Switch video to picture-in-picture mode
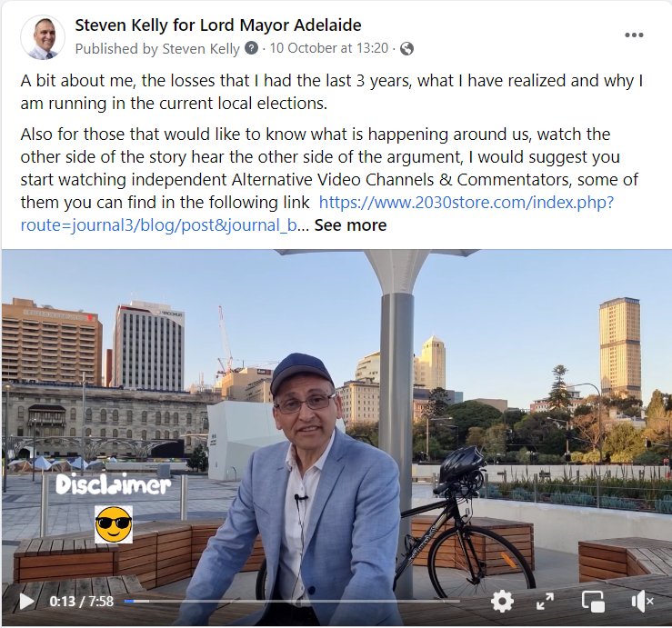The width and height of the screenshot is (672, 628). click(x=593, y=602)
